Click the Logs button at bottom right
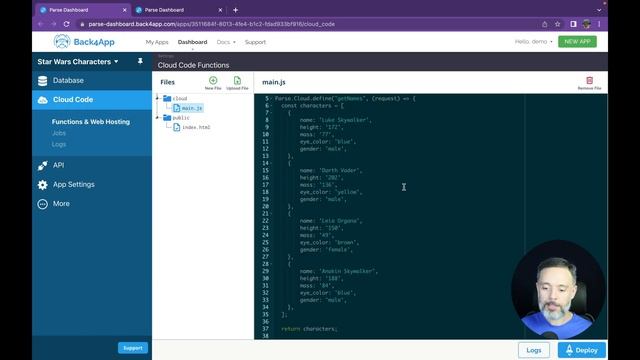The height and width of the screenshot is (360, 640). point(533,350)
